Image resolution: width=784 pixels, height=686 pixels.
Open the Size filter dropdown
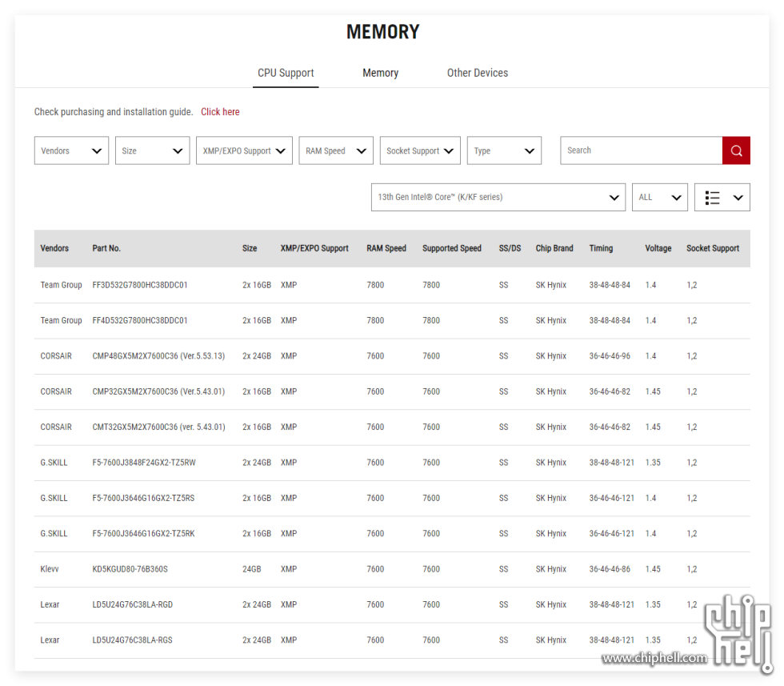pos(153,150)
